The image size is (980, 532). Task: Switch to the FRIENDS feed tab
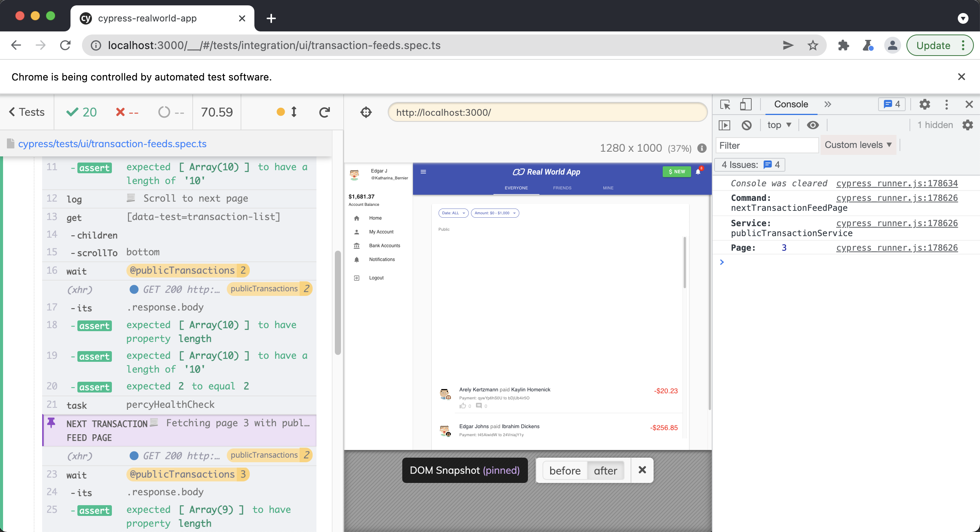click(562, 188)
